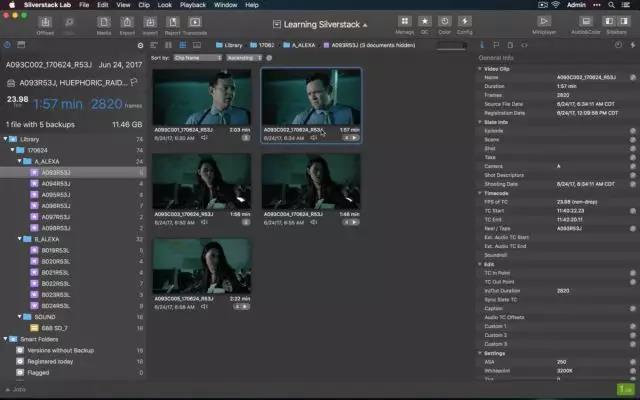The height and width of the screenshot is (400, 640).
Task: Click the blue clock icon above the clip title
Action: pyautogui.click(x=7, y=45)
